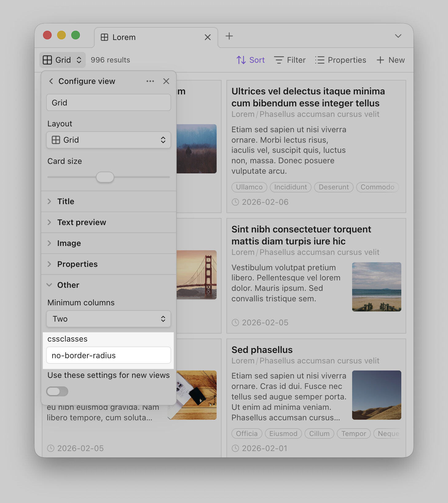
Task: Close the Configure view panel
Action: [x=166, y=81]
